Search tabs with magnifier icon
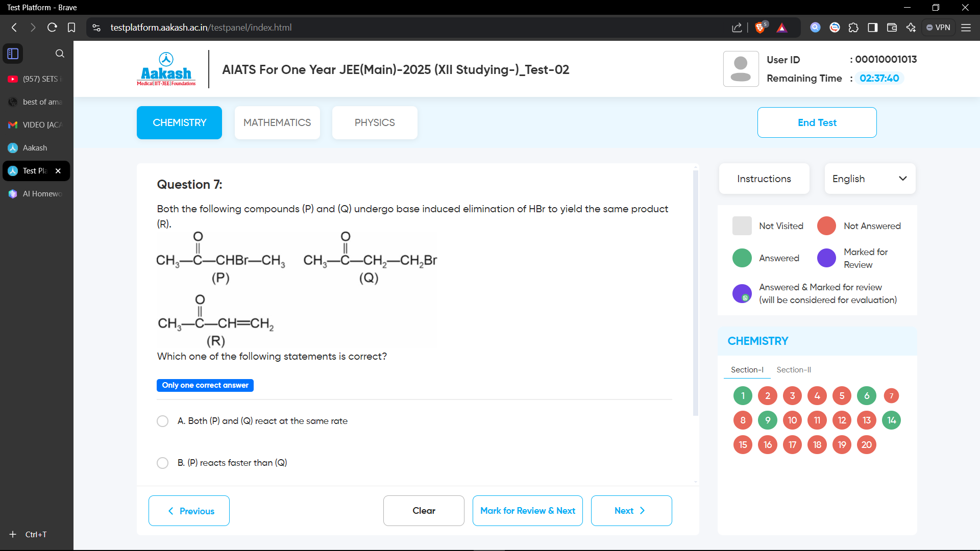 pos(60,54)
